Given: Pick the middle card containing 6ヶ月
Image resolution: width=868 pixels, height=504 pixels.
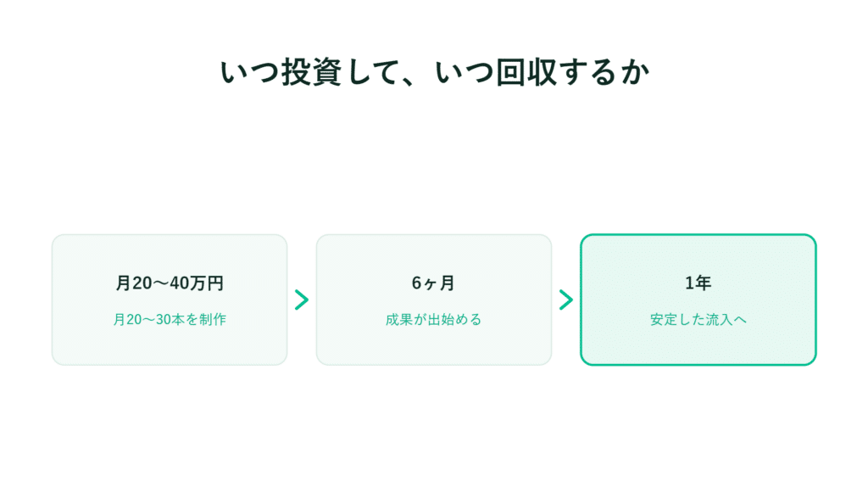Looking at the screenshot, I should pyautogui.click(x=433, y=300).
